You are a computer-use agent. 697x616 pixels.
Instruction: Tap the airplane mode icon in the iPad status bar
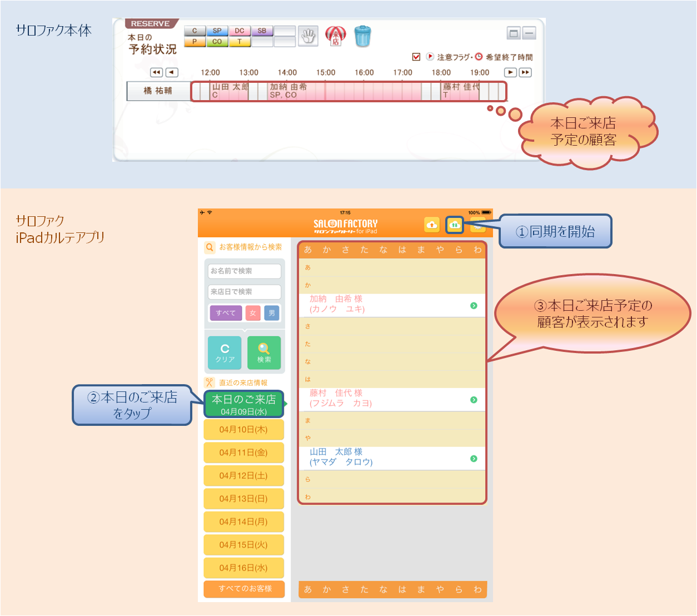[x=202, y=212]
